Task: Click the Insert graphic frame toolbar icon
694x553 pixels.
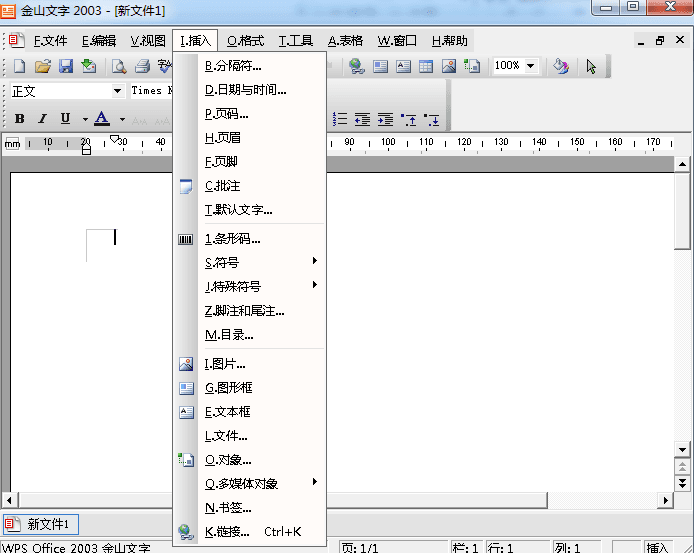Action: (380, 66)
